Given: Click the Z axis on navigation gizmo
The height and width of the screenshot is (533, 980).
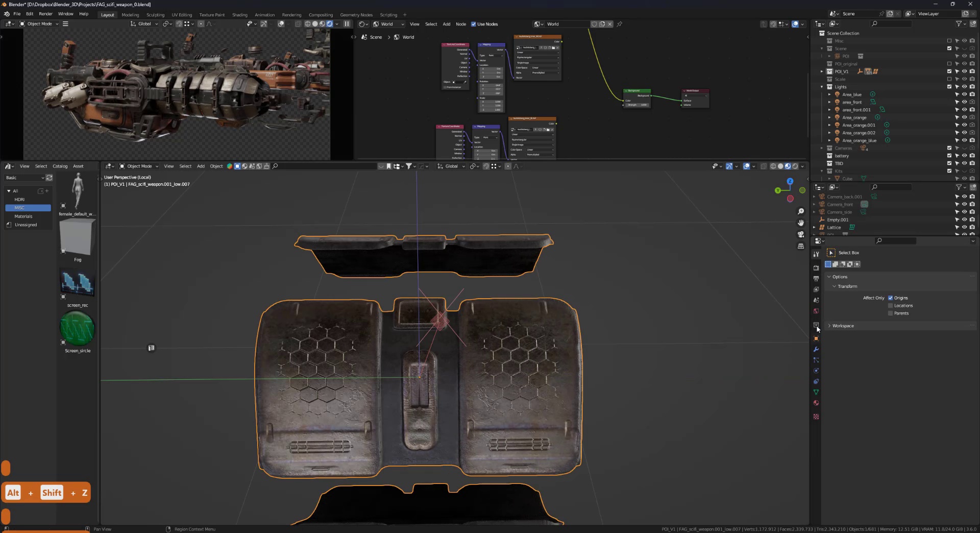Looking at the screenshot, I should click(x=790, y=181).
